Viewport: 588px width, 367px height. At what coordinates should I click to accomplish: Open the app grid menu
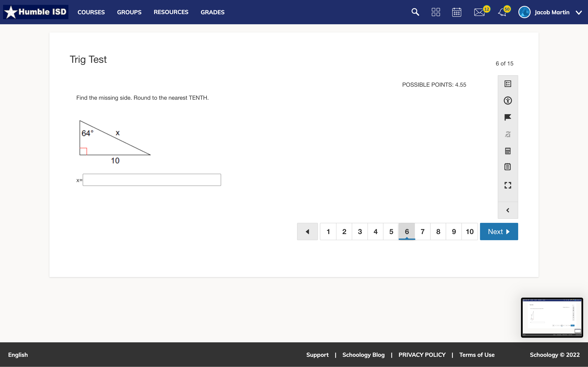(436, 12)
